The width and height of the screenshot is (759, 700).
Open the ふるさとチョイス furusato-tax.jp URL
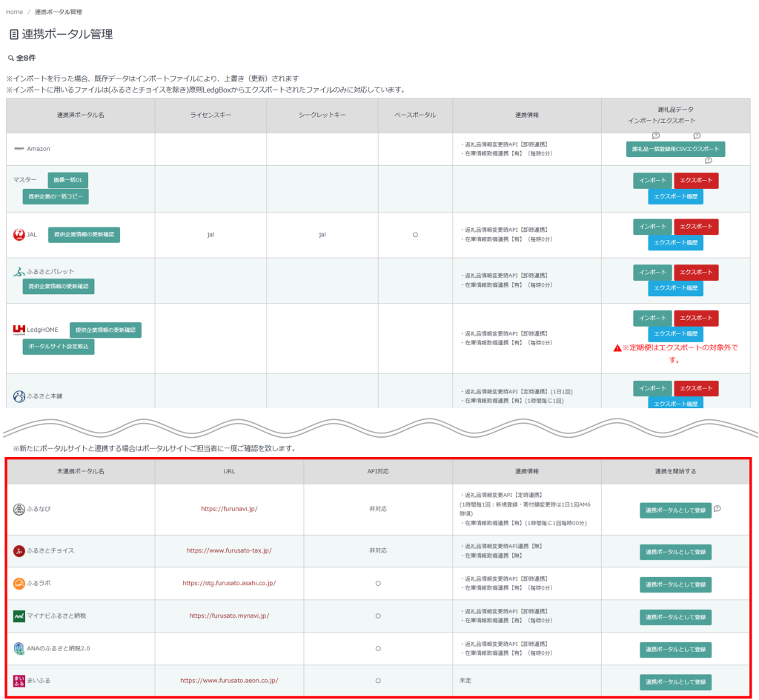[229, 550]
